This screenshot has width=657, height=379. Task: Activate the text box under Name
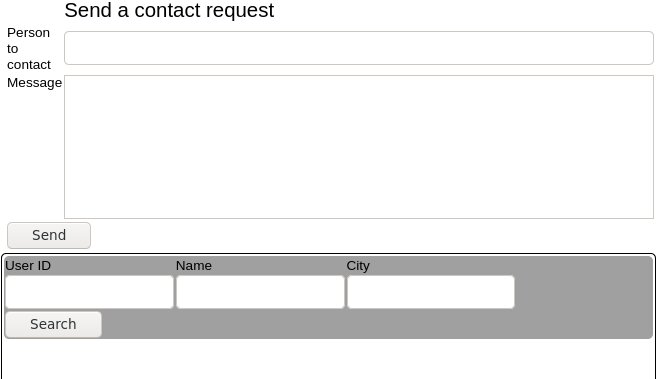(260, 292)
